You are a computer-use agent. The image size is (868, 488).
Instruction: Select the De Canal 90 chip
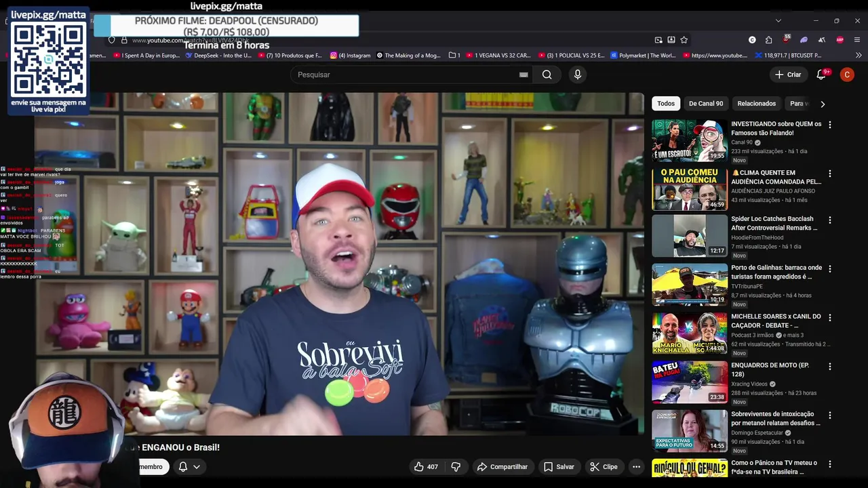(x=706, y=104)
